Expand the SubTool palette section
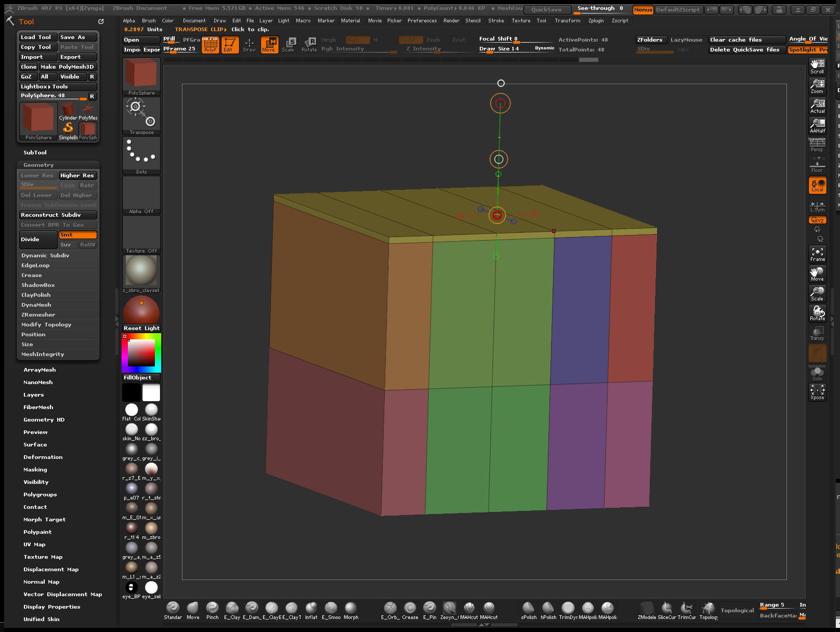The image size is (840, 632). [35, 153]
